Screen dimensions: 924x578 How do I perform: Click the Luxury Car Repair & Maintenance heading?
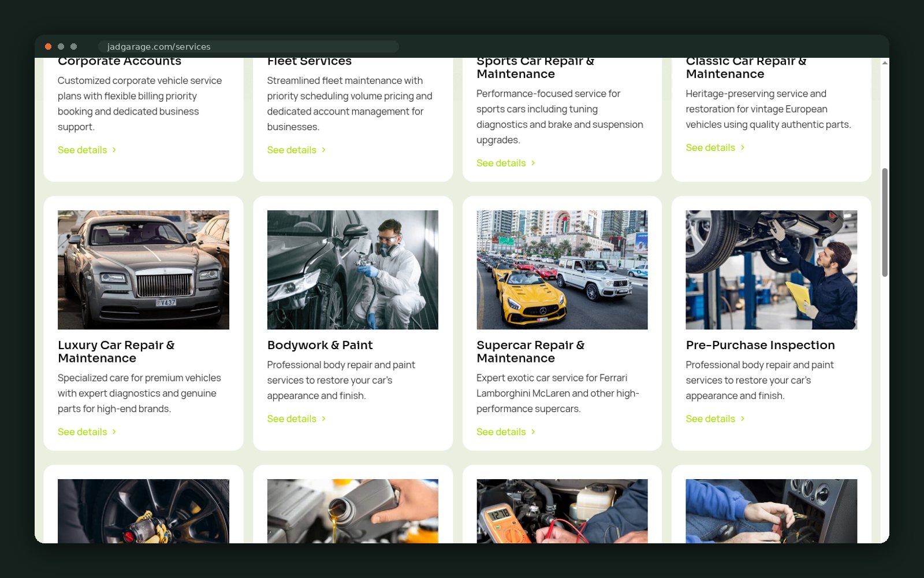pos(116,351)
